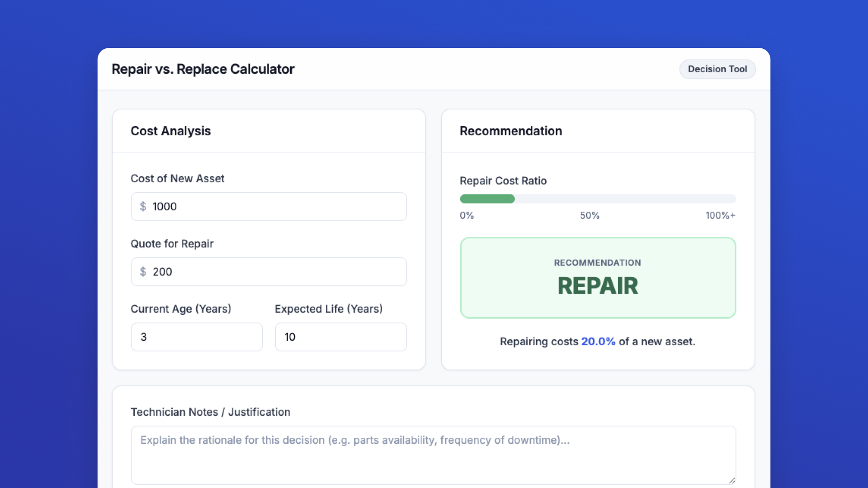Click the dollar sign icon in Quote for Repair field

144,272
